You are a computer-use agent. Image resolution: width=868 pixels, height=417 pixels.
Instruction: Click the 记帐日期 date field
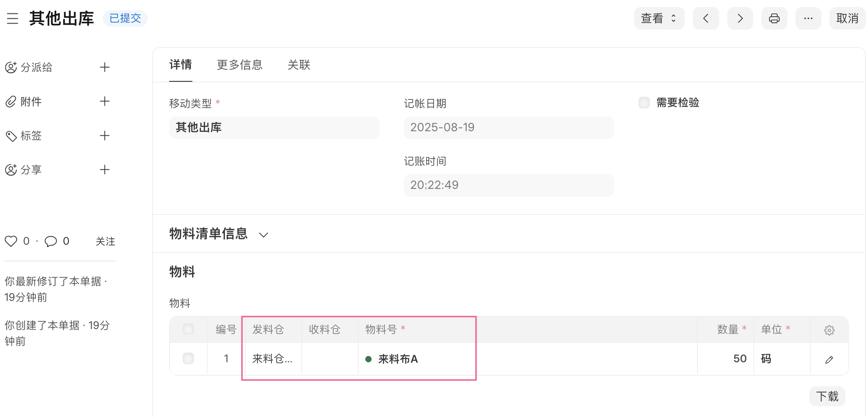(x=509, y=128)
